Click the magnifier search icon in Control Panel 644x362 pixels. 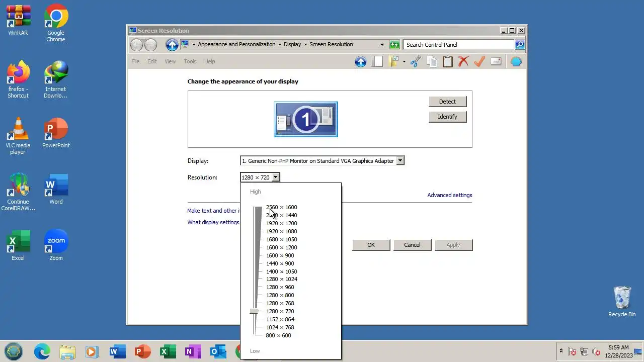(x=520, y=45)
